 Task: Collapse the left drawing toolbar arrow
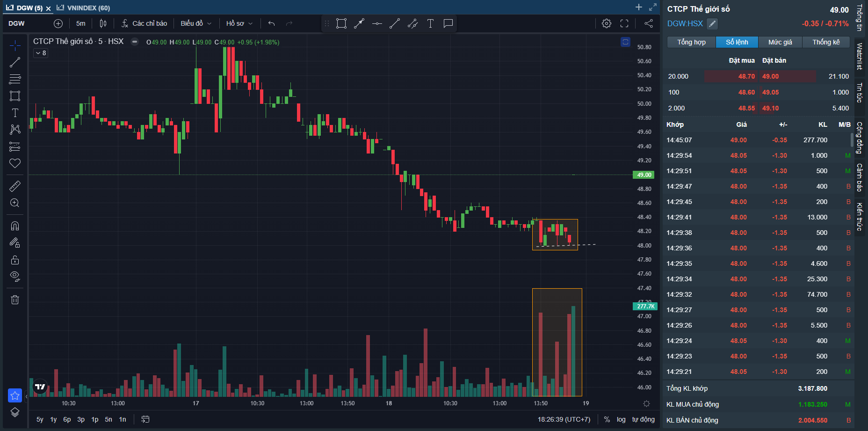[x=26, y=396]
